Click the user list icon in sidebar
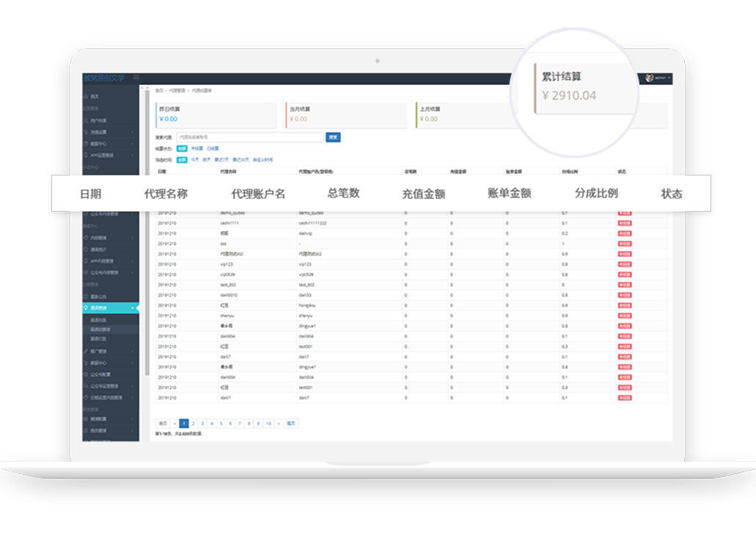This screenshot has width=756, height=535. (x=86, y=120)
